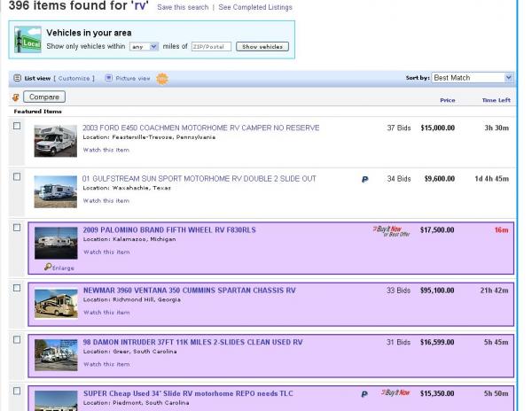This screenshot has width=532, height=411.
Task: Click PayPal icon on Gulfstream Sun Sport listing
Action: (x=364, y=179)
